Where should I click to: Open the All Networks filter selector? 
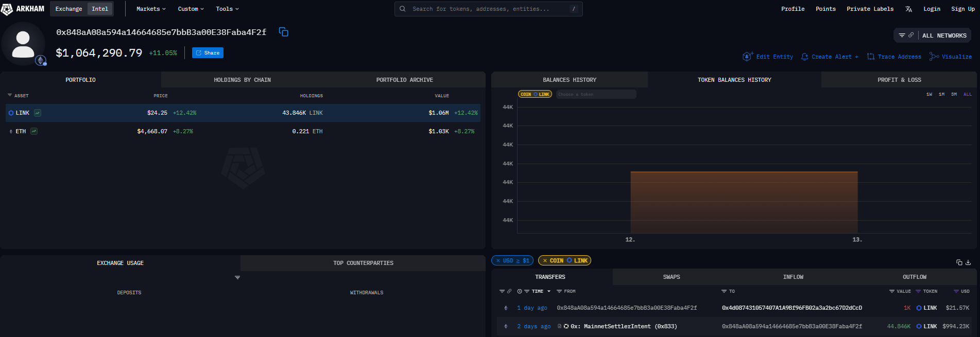(933, 36)
